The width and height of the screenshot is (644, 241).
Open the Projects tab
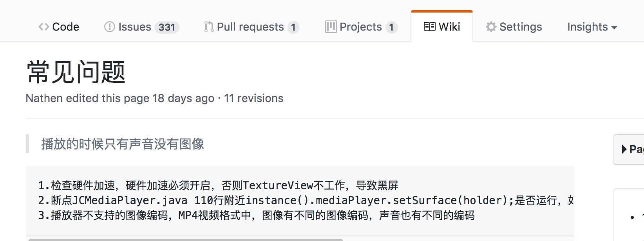(360, 26)
